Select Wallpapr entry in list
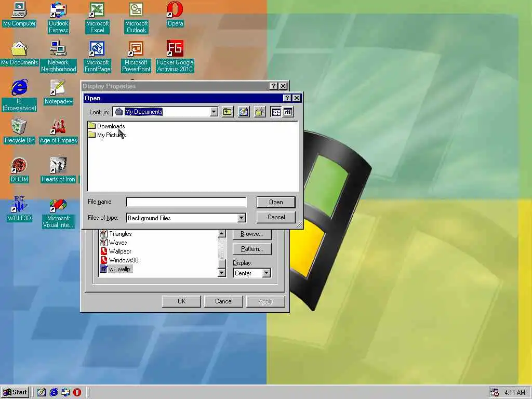Screen dimensions: 532x399 (116, 251)
